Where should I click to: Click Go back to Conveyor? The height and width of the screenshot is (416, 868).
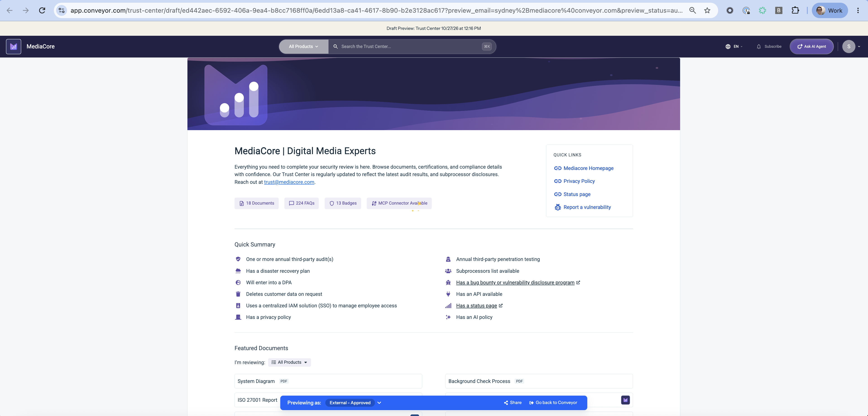(553, 403)
